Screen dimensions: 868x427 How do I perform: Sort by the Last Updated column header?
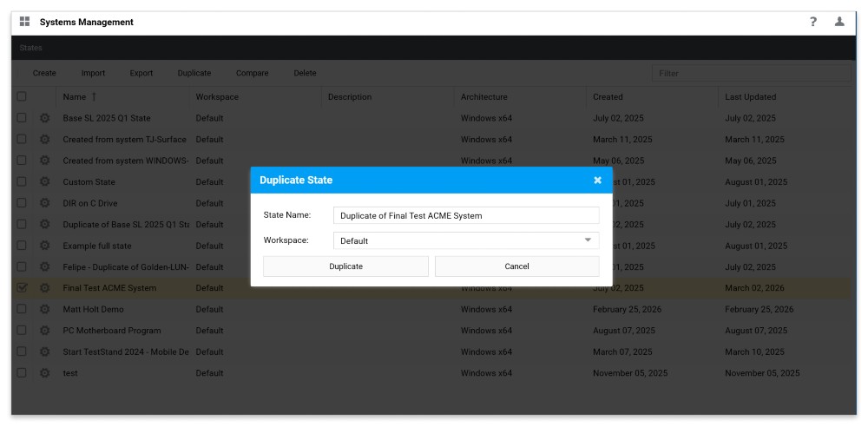tap(751, 97)
